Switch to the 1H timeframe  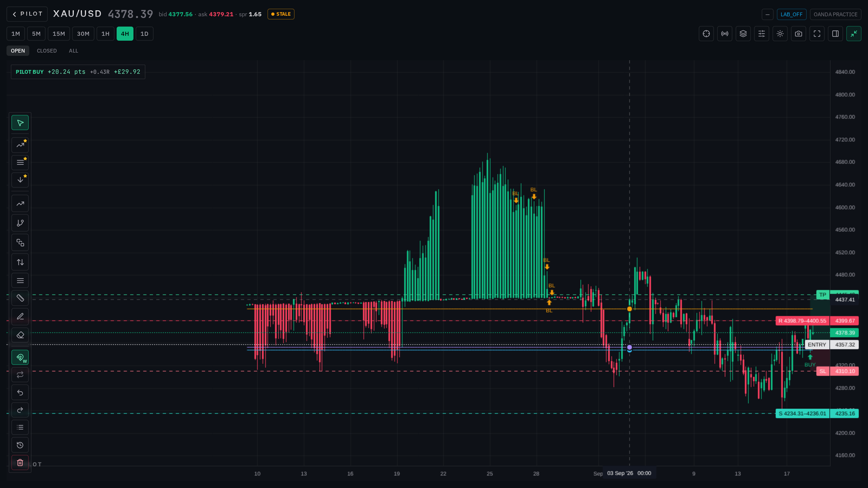(x=105, y=34)
